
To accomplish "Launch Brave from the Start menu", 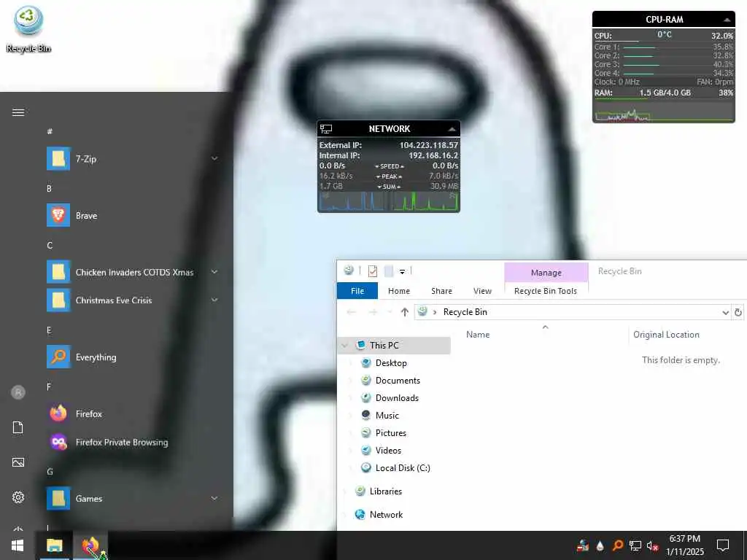I will tap(133, 215).
